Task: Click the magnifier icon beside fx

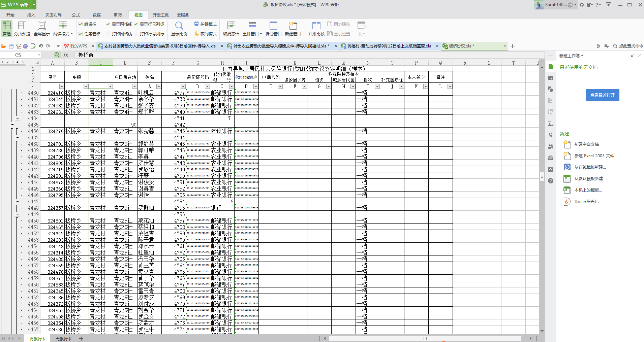Action: tap(57, 55)
